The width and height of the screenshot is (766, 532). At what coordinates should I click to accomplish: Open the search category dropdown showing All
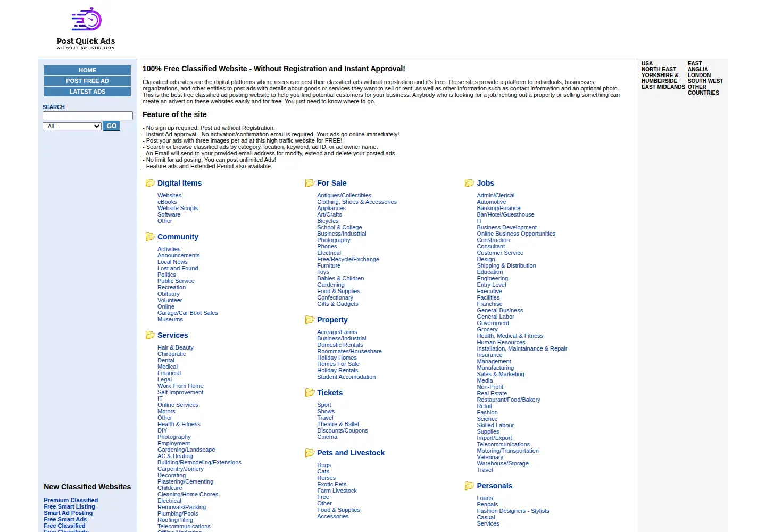[72, 126]
